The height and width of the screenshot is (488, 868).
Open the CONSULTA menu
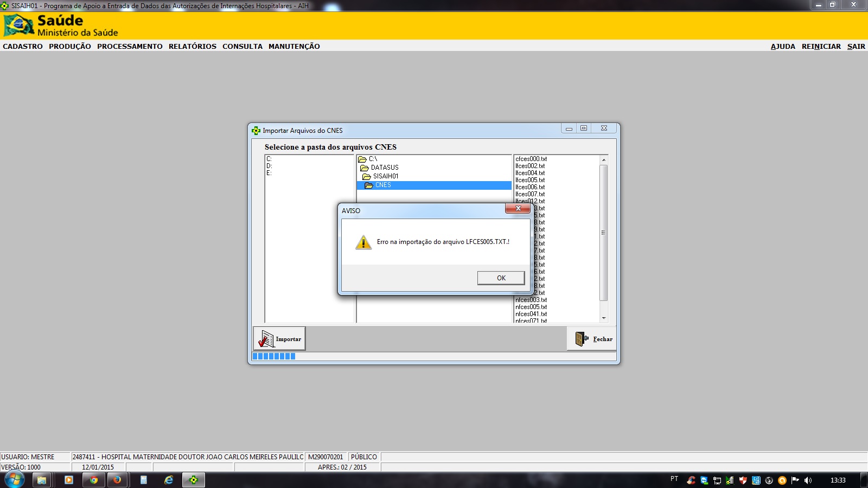click(242, 47)
